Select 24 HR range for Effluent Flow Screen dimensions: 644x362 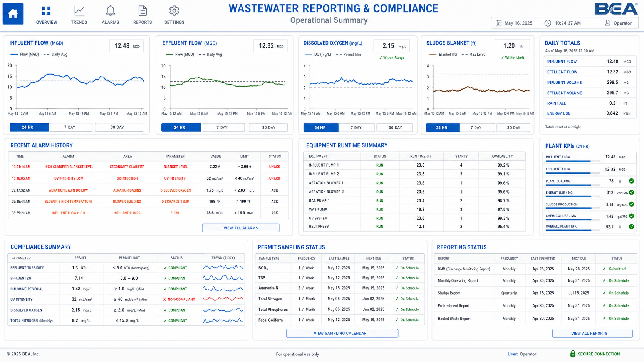[181, 127]
